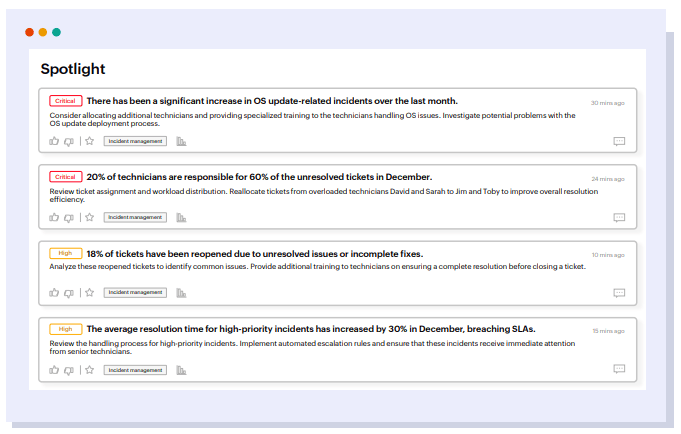Favorite the 20% of technicians insight

(89, 217)
